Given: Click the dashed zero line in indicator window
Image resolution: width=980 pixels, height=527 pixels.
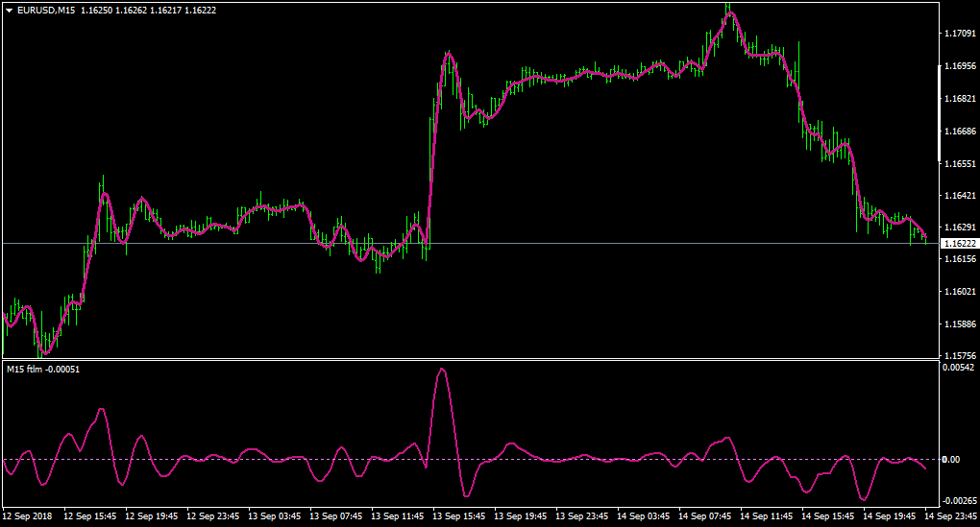Looking at the screenshot, I should pos(470,460).
